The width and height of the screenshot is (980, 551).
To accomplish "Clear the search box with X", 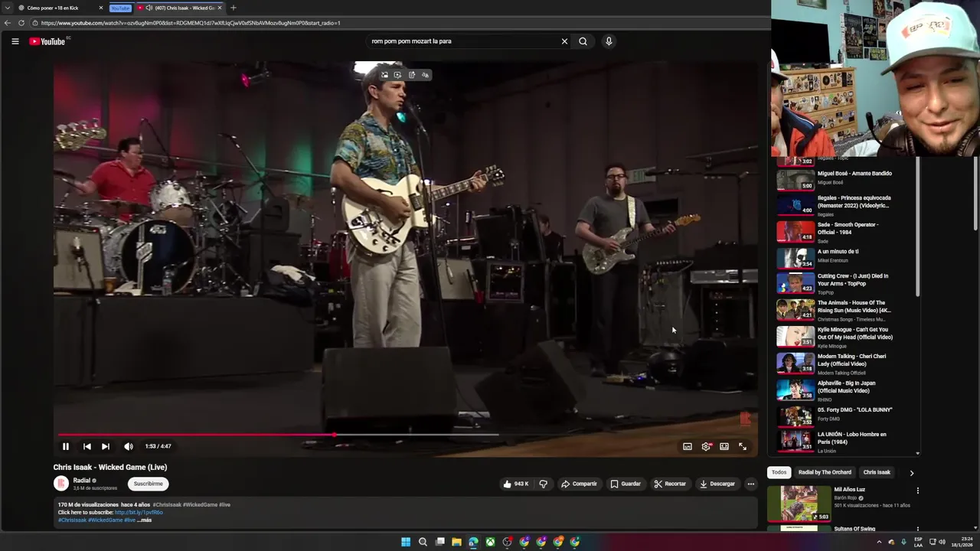I will (564, 41).
